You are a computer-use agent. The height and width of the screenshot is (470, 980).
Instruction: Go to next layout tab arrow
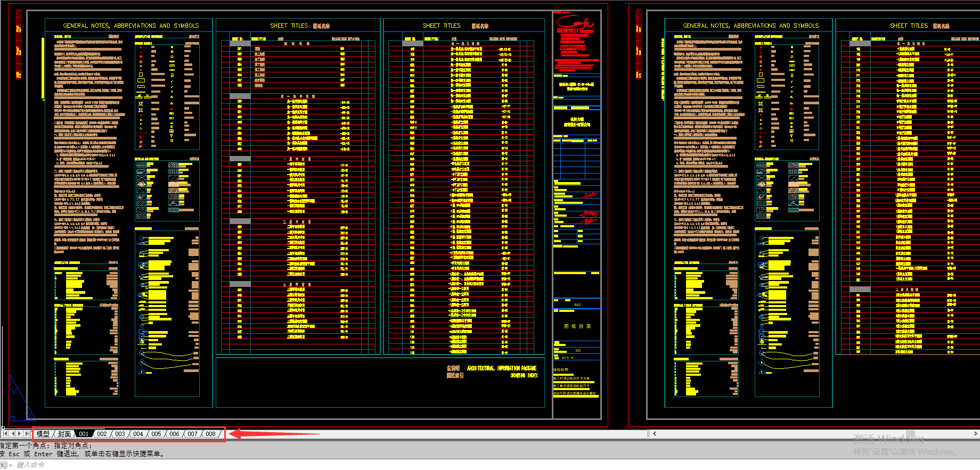(20, 434)
